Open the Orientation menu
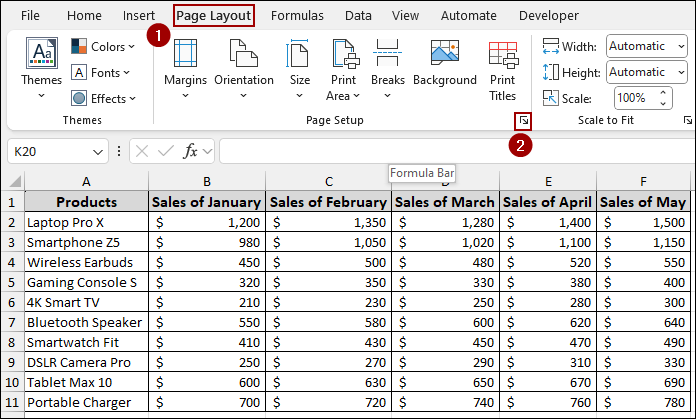Image resolution: width=696 pixels, height=419 pixels. click(243, 62)
